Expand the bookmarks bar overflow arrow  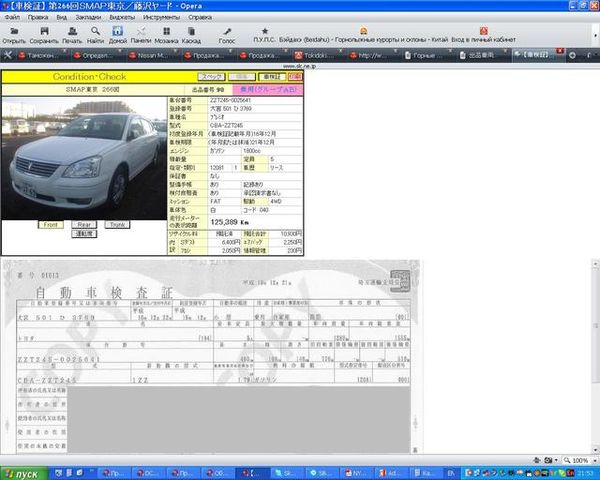tap(595, 35)
